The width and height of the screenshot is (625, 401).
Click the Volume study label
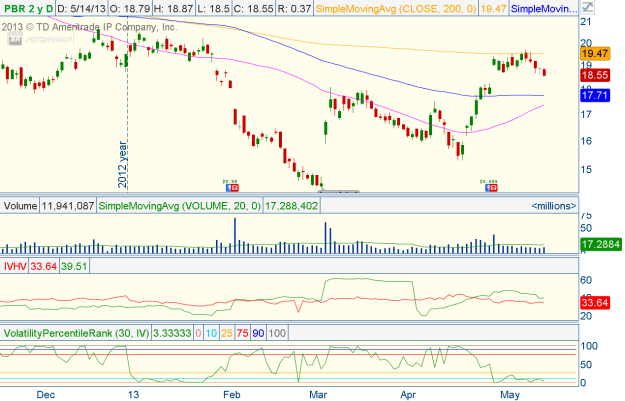[20, 204]
